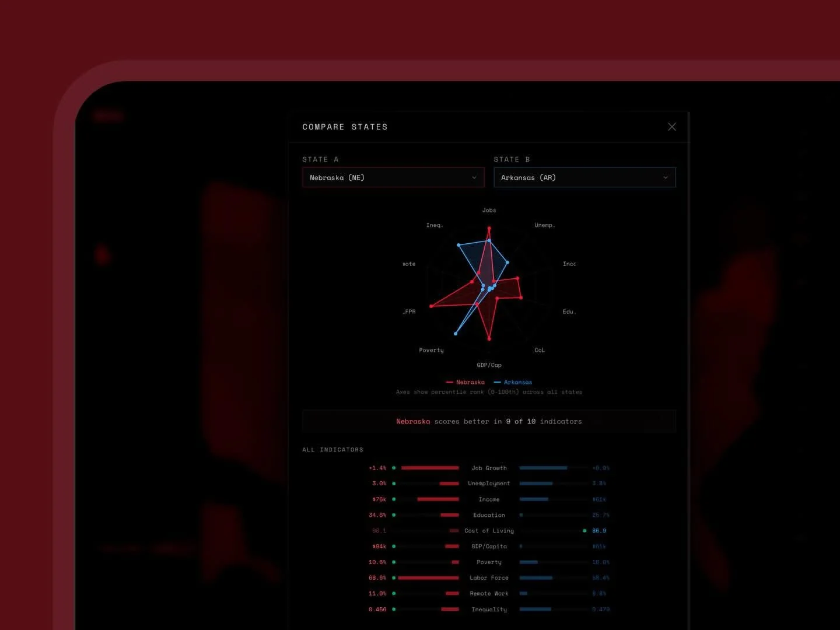Click the Unemployment indicator label
This screenshot has height=630, width=840.
(x=489, y=484)
